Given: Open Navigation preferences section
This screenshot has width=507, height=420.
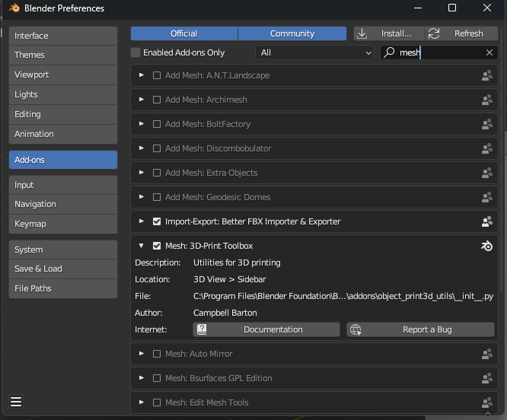Looking at the screenshot, I should [63, 204].
